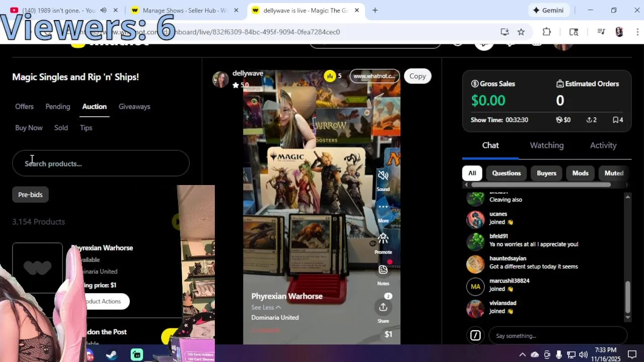Filter chat by Questions
This screenshot has height=362, width=644.
[x=506, y=173]
